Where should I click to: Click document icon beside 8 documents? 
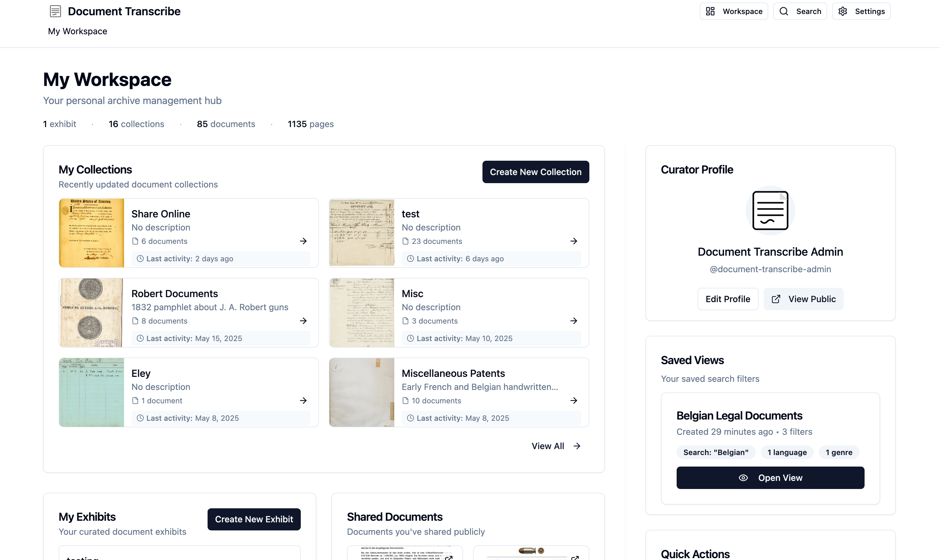click(x=135, y=321)
